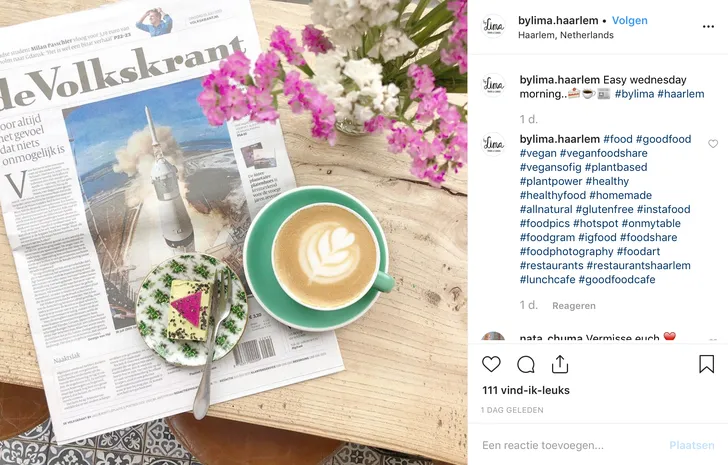Screen dimensions: 728x465
Task: Open the #bylima hashtag
Action: coord(634,94)
